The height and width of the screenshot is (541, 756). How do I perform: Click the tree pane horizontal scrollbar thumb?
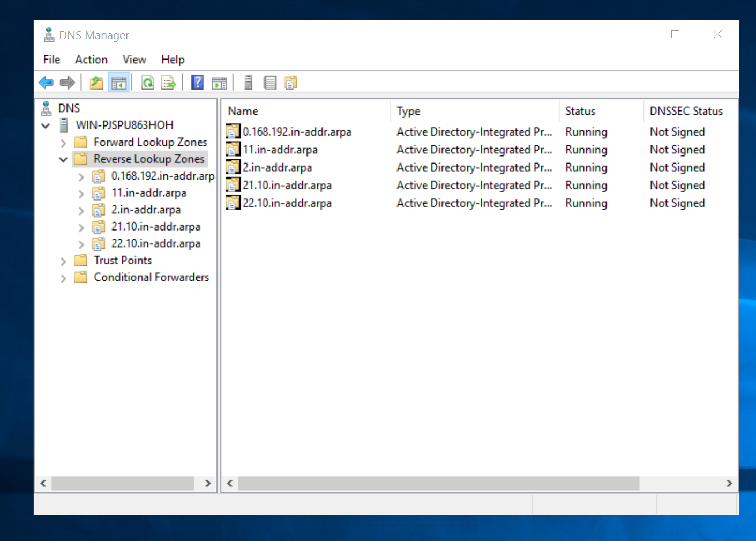click(123, 483)
